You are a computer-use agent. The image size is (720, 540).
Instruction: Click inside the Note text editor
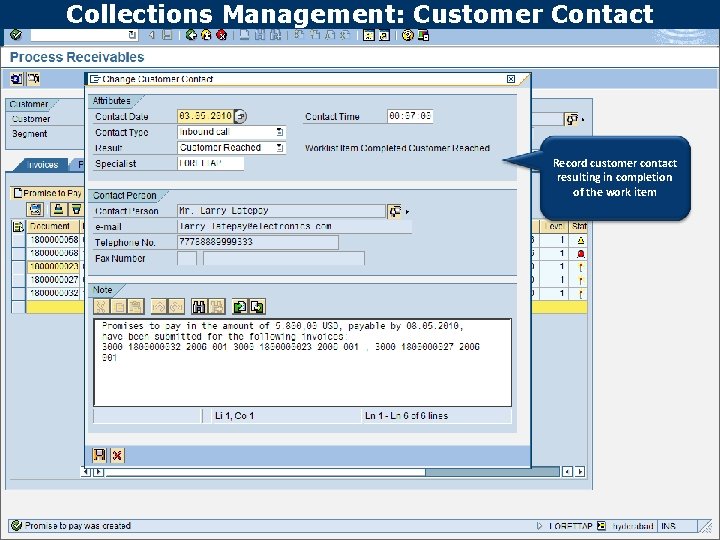[302, 363]
